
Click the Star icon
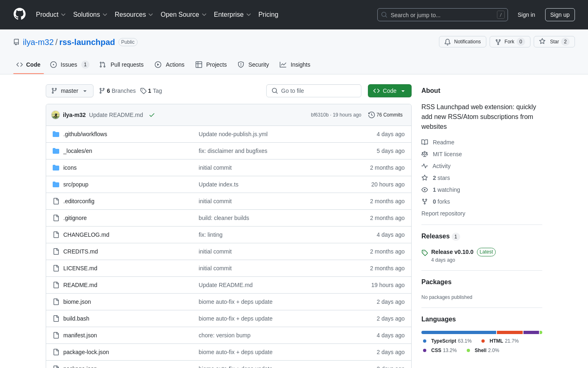coord(542,41)
